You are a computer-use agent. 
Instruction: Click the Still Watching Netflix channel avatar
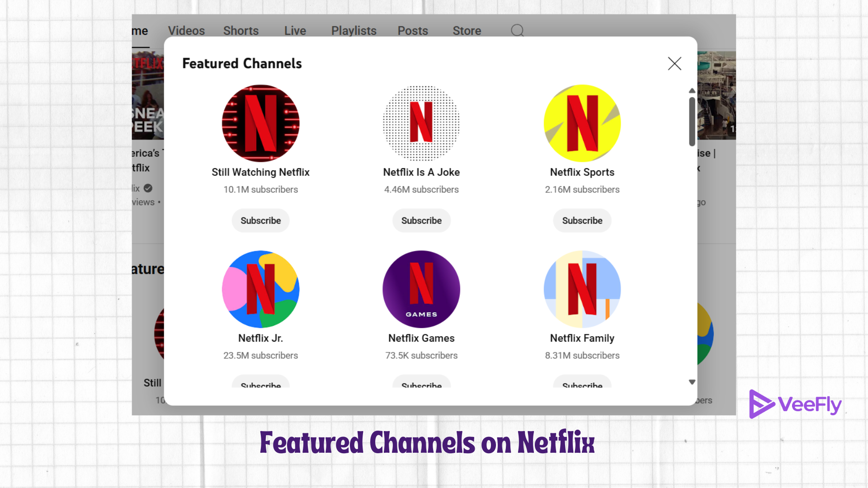tap(260, 123)
